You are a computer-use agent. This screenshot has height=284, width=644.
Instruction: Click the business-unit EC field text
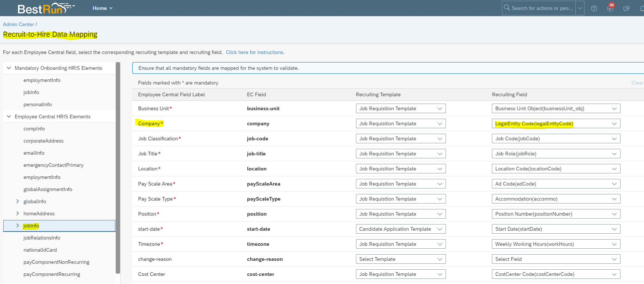point(263,108)
